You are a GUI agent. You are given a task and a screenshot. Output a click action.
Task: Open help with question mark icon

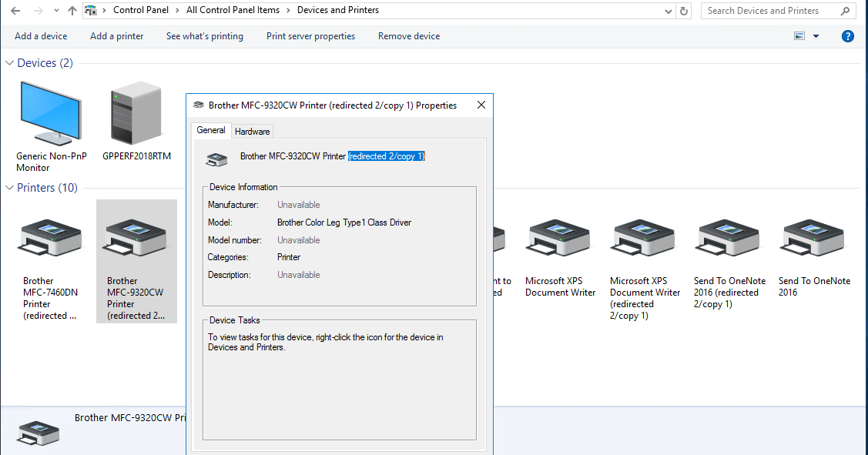(x=847, y=36)
